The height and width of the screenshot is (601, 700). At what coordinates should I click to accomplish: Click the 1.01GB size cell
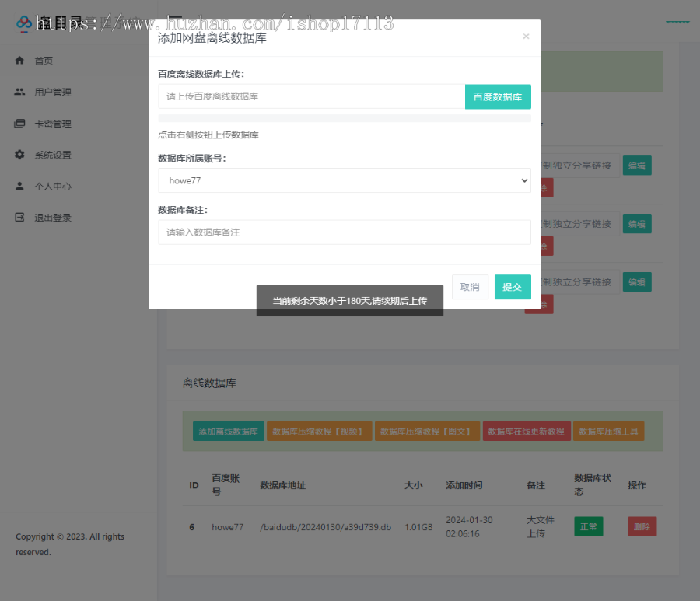click(418, 527)
